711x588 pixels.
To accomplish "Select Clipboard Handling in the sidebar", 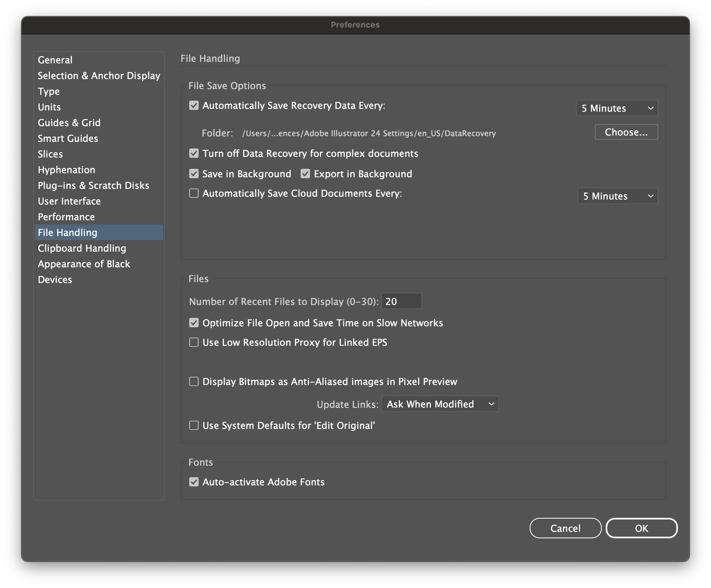I will [x=82, y=248].
